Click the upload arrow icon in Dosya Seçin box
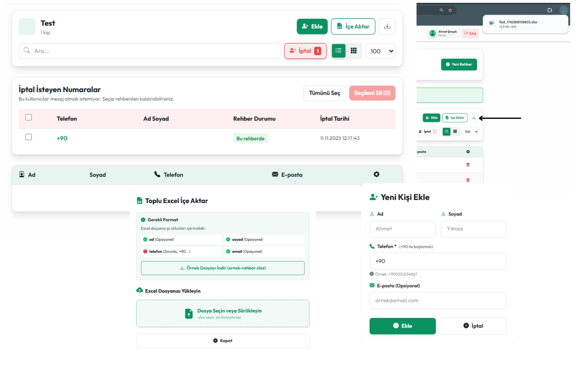Image resolution: width=588 pixels, height=366 pixels. click(x=189, y=313)
